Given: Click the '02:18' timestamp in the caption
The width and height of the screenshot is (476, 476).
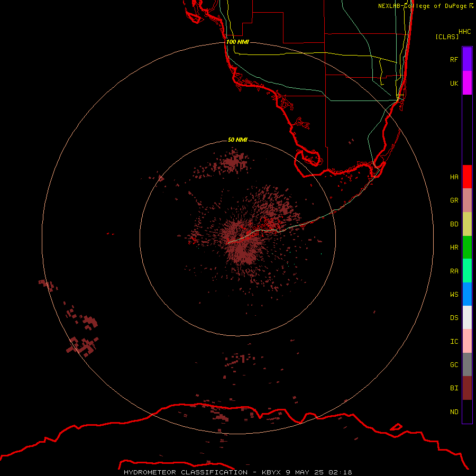Looking at the screenshot, I should pos(340,472).
